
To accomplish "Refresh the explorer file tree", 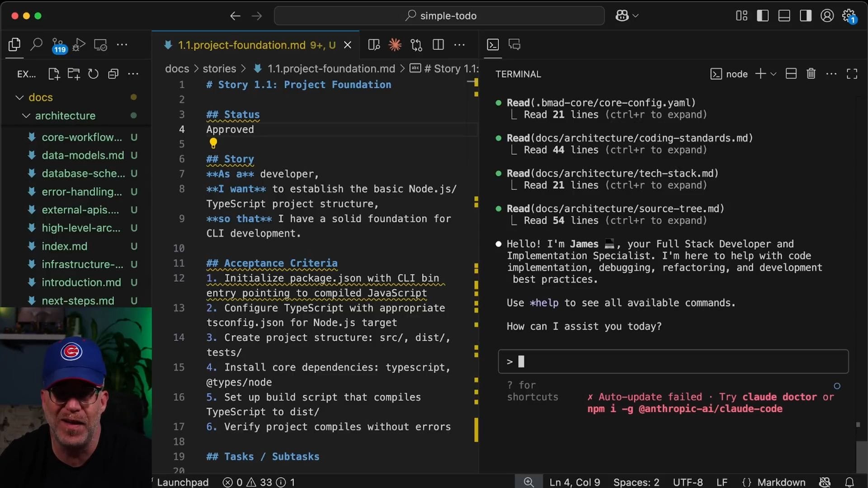I will 93,74.
